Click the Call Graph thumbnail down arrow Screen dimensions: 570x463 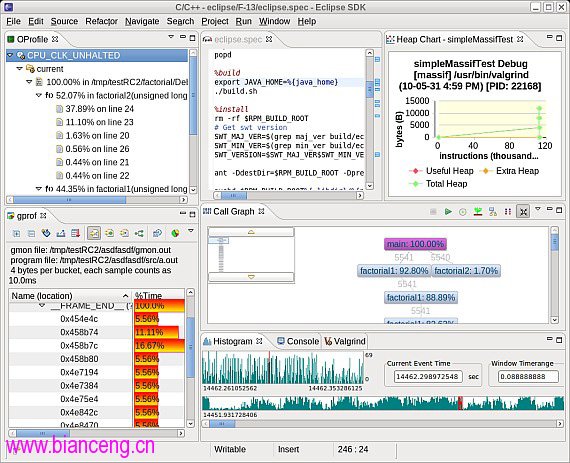pyautogui.click(x=251, y=277)
